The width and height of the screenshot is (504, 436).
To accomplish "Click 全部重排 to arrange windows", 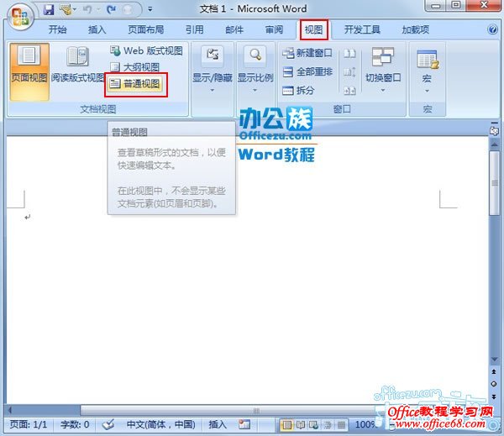I will pyautogui.click(x=307, y=71).
